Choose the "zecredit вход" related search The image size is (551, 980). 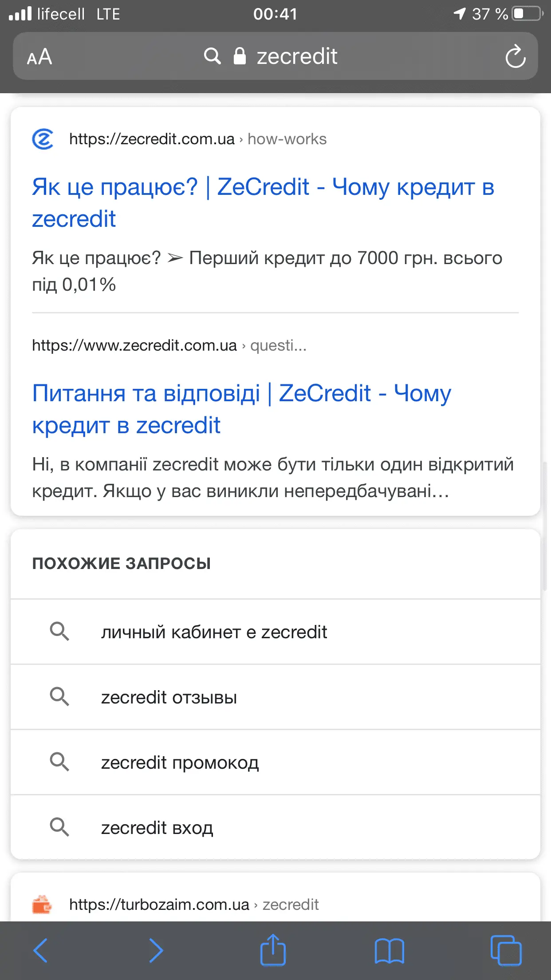coord(157,828)
